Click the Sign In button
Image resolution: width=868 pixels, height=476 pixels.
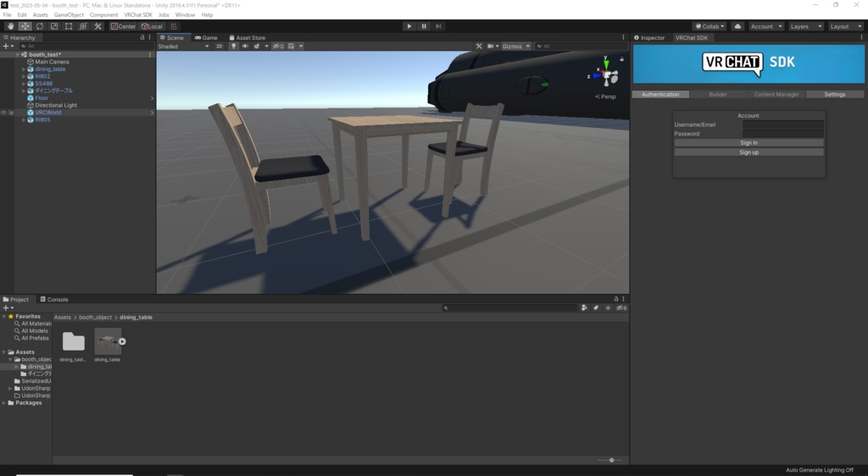click(x=748, y=142)
